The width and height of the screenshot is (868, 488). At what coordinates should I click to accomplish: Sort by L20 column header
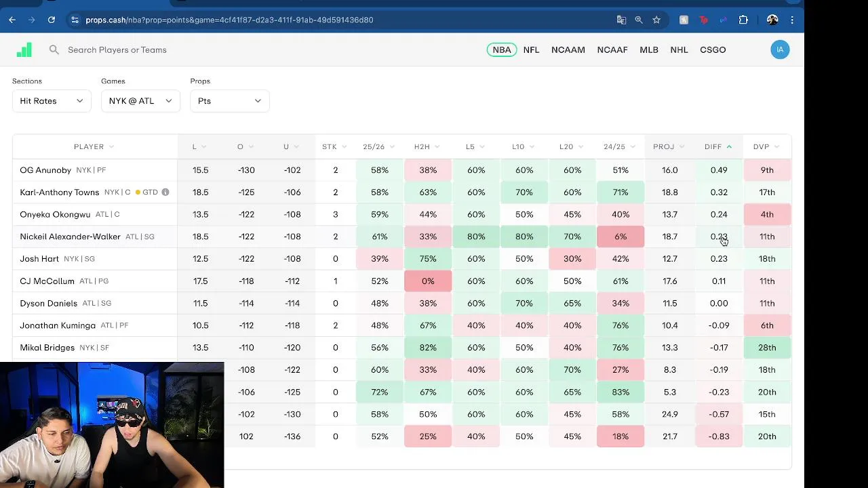click(x=572, y=146)
